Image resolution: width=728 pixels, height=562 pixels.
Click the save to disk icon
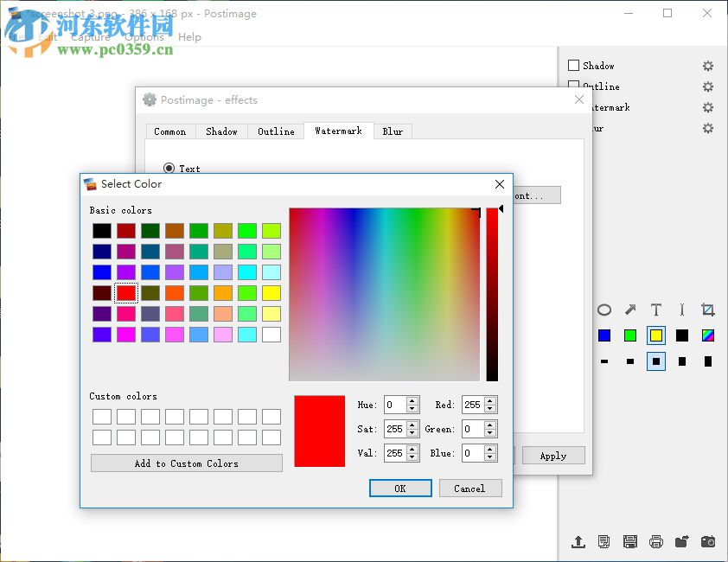click(629, 540)
